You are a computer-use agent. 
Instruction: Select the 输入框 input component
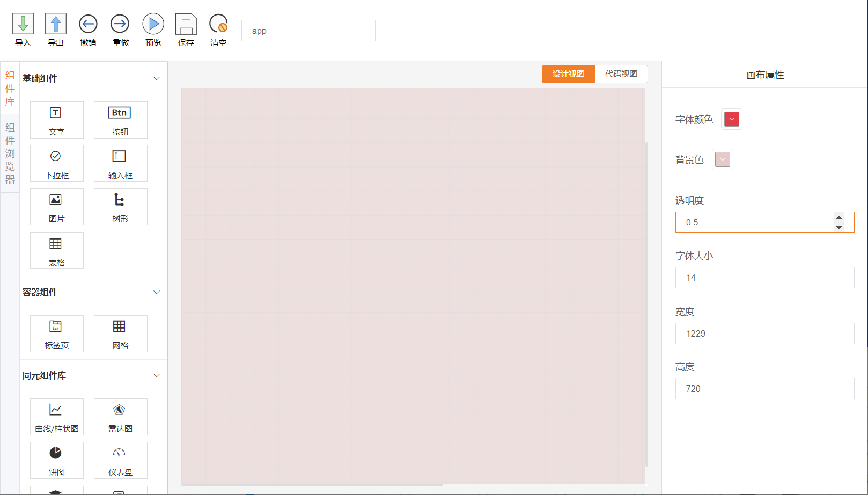(121, 164)
